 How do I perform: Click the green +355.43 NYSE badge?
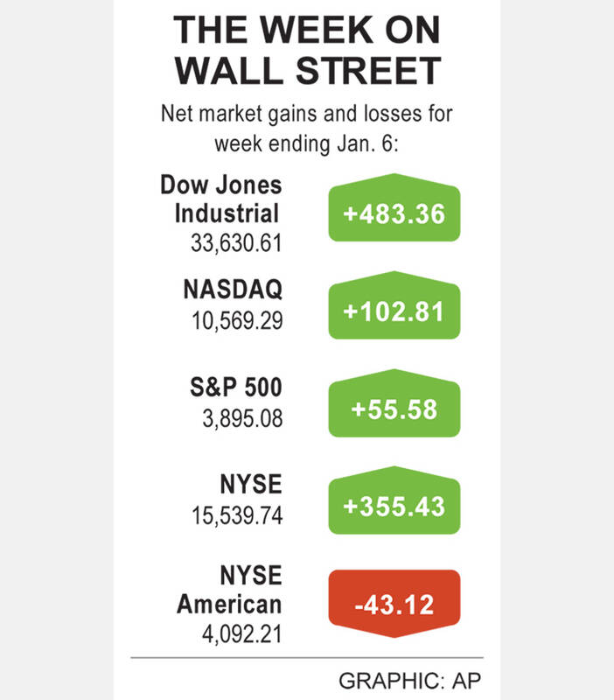[394, 500]
